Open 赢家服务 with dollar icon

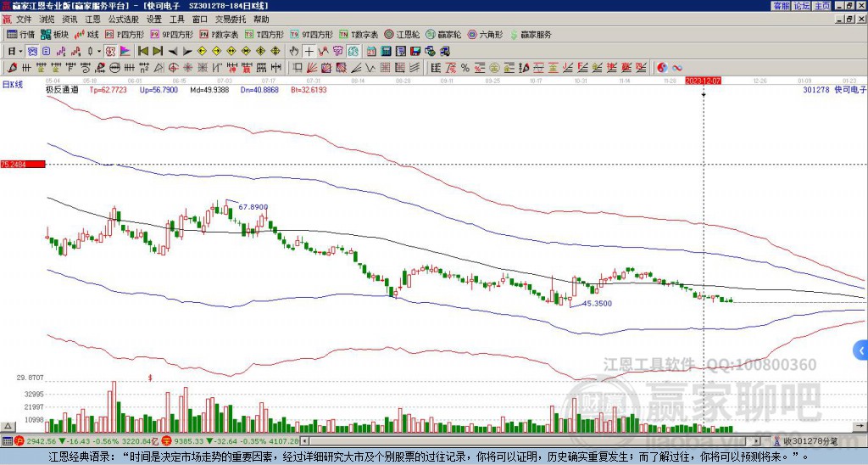coord(531,34)
